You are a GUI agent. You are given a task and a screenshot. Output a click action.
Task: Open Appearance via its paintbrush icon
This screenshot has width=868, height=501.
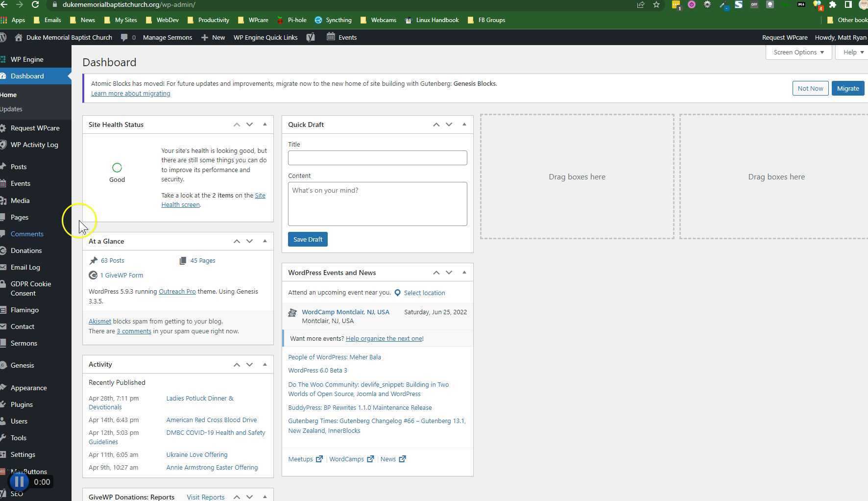(x=4, y=387)
